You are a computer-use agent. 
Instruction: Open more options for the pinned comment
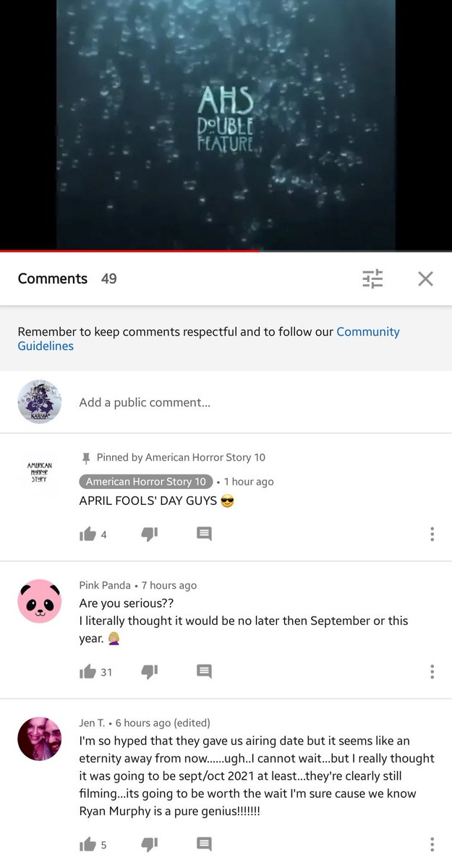[x=432, y=535]
